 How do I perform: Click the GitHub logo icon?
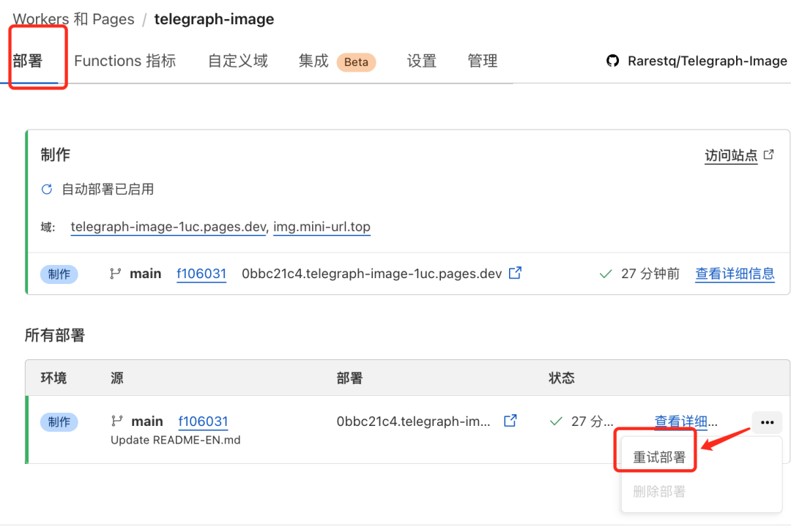pos(612,61)
